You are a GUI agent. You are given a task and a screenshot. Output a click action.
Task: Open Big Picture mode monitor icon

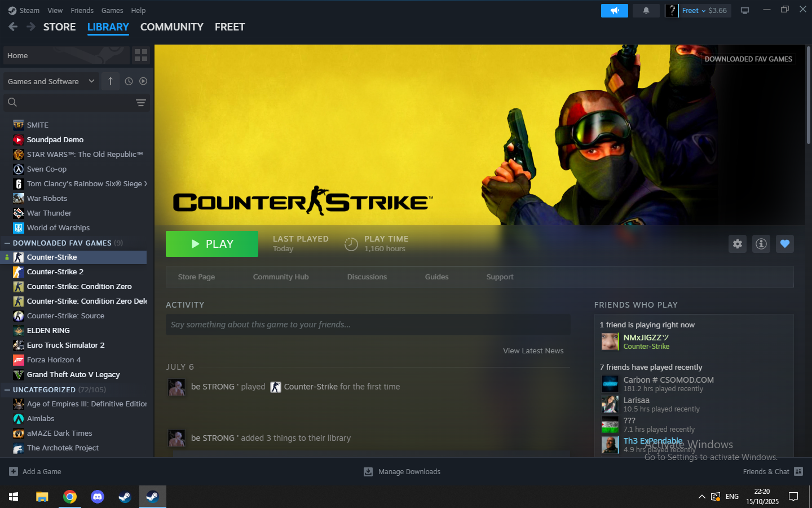pyautogui.click(x=745, y=11)
